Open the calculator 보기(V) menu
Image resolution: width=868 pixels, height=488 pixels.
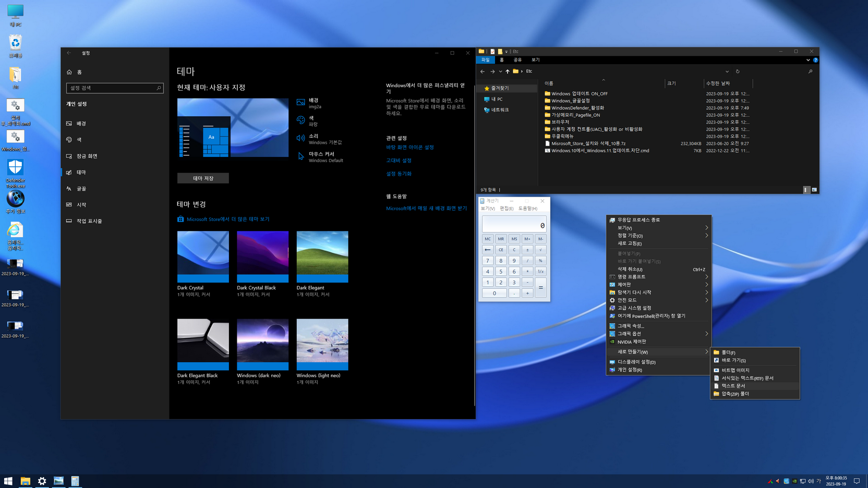(488, 209)
